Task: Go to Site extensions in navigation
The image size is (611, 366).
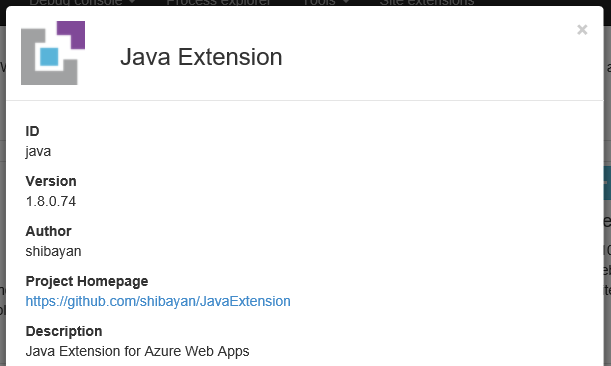Action: [427, 2]
